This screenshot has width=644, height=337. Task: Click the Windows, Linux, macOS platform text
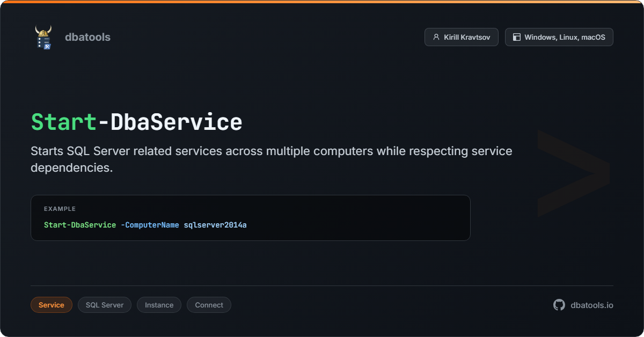tap(565, 37)
